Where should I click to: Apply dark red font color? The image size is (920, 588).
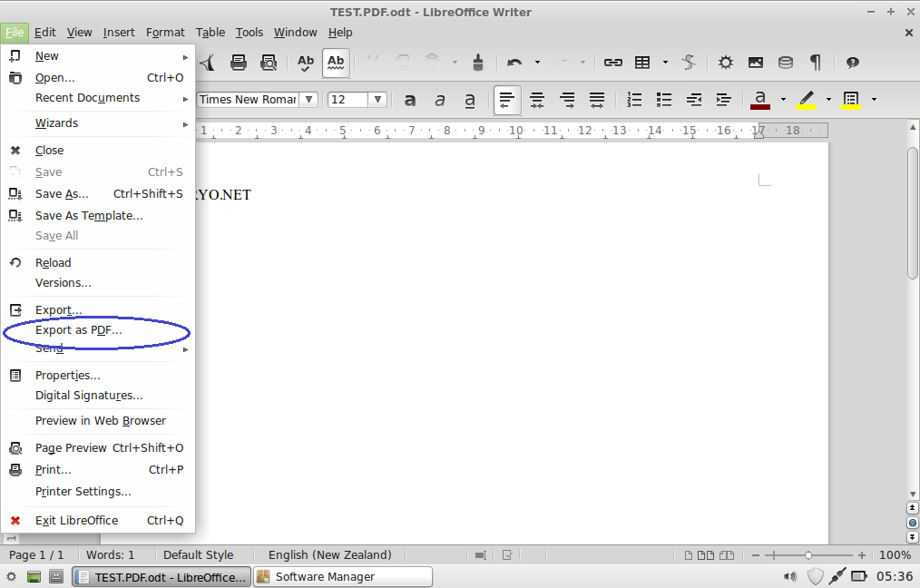(x=760, y=100)
